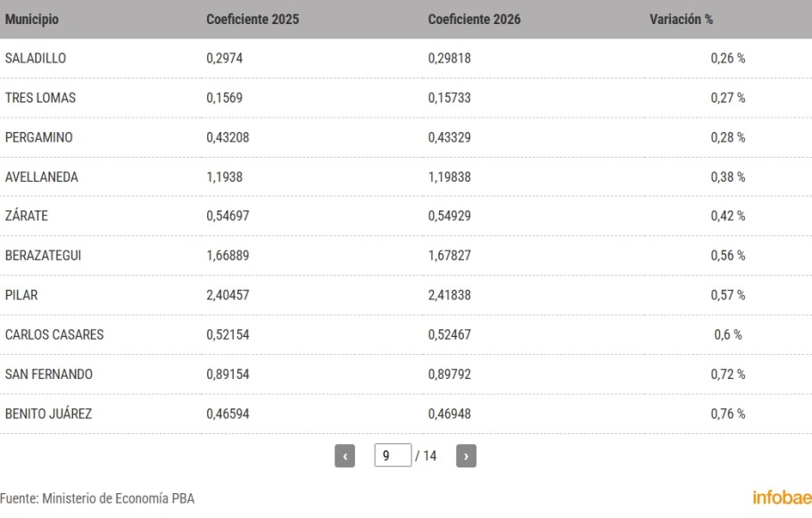
Task: Sort by the Municipio column header
Action: [31, 19]
